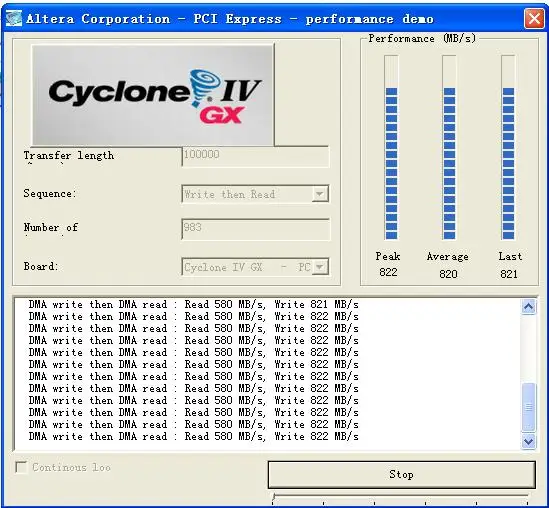Click the Last label under the third meter
Viewport: 549px width, 508px height.
tap(510, 256)
